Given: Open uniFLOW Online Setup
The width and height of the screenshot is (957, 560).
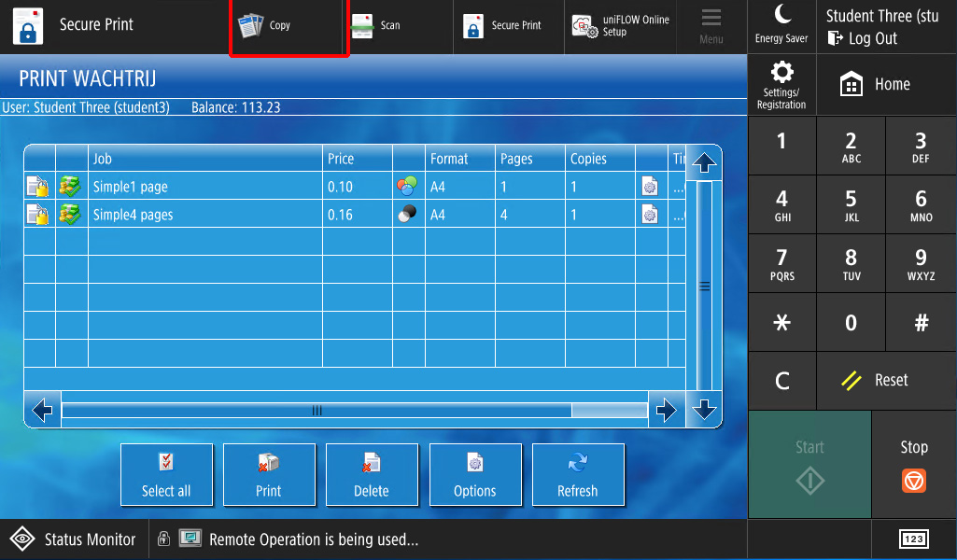Looking at the screenshot, I should click(x=622, y=26).
